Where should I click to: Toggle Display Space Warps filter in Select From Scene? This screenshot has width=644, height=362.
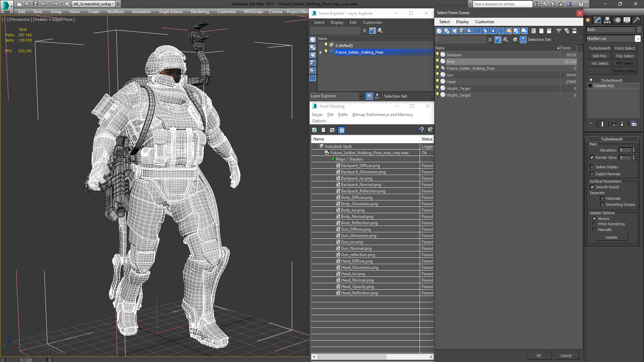(x=478, y=31)
